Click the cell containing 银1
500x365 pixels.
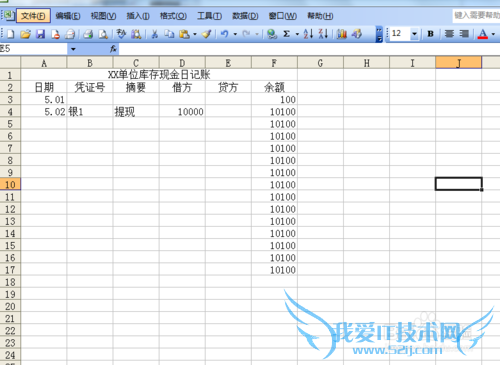tap(90, 112)
